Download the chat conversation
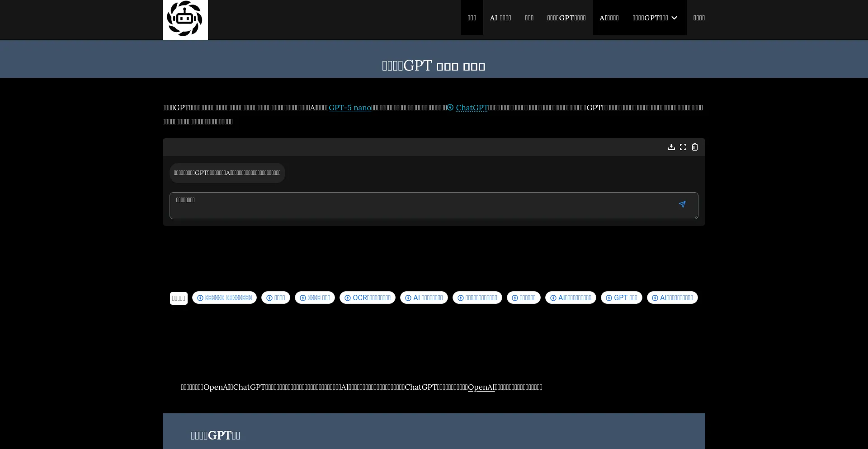The height and width of the screenshot is (449, 868). (x=671, y=147)
